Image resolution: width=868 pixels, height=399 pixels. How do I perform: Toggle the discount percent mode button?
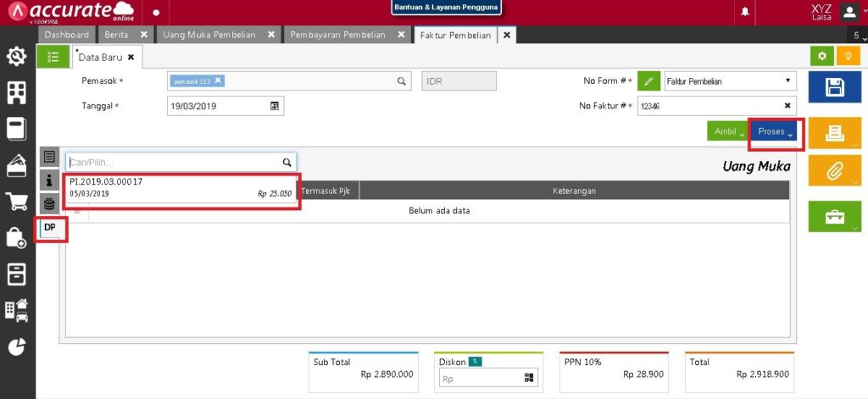(476, 362)
